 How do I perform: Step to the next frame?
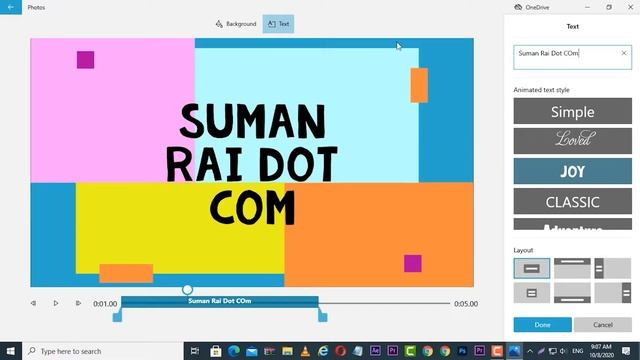[x=78, y=303]
